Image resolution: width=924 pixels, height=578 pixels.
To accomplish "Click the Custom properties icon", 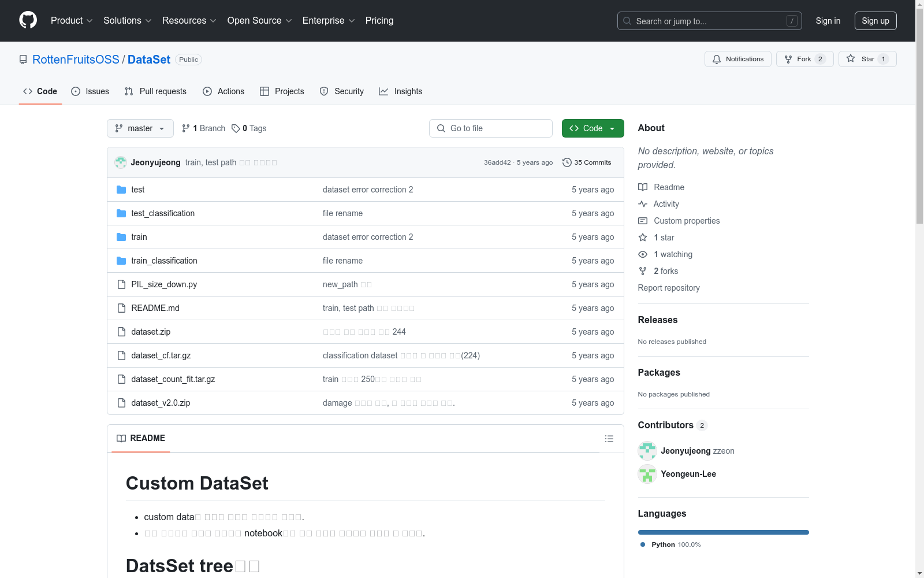I will click(643, 221).
